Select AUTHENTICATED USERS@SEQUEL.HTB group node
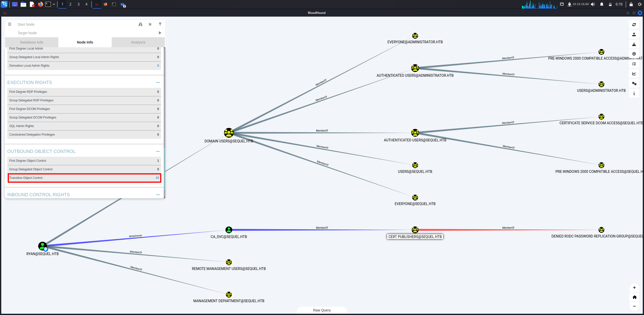This screenshot has height=315, width=644. pyautogui.click(x=415, y=133)
